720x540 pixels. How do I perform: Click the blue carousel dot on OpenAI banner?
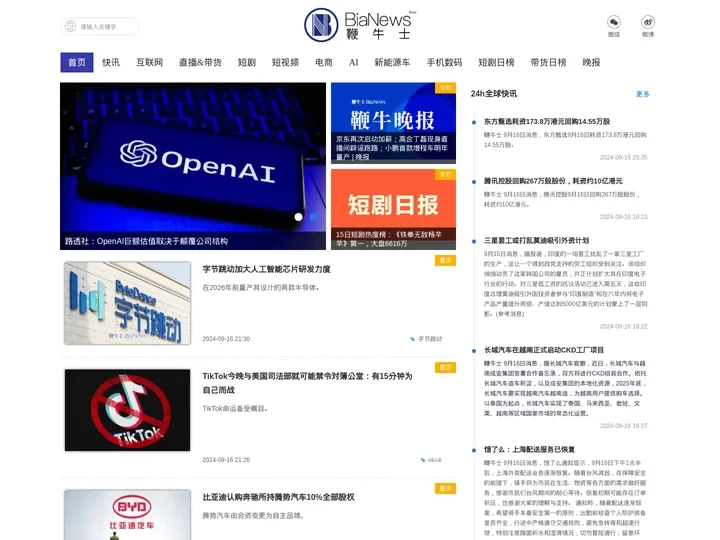pos(313,217)
